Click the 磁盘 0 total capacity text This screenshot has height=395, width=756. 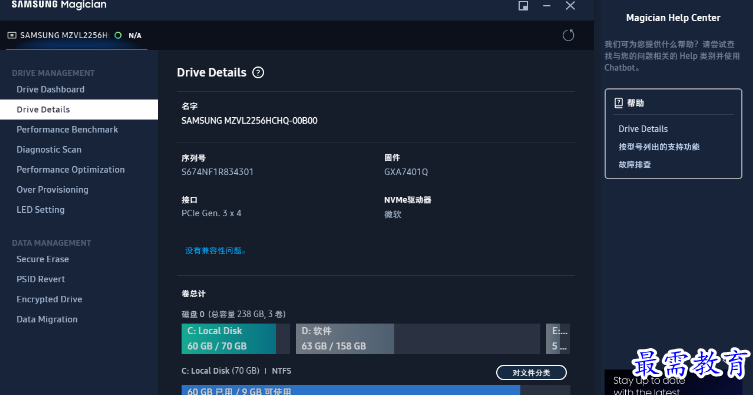coord(233,314)
